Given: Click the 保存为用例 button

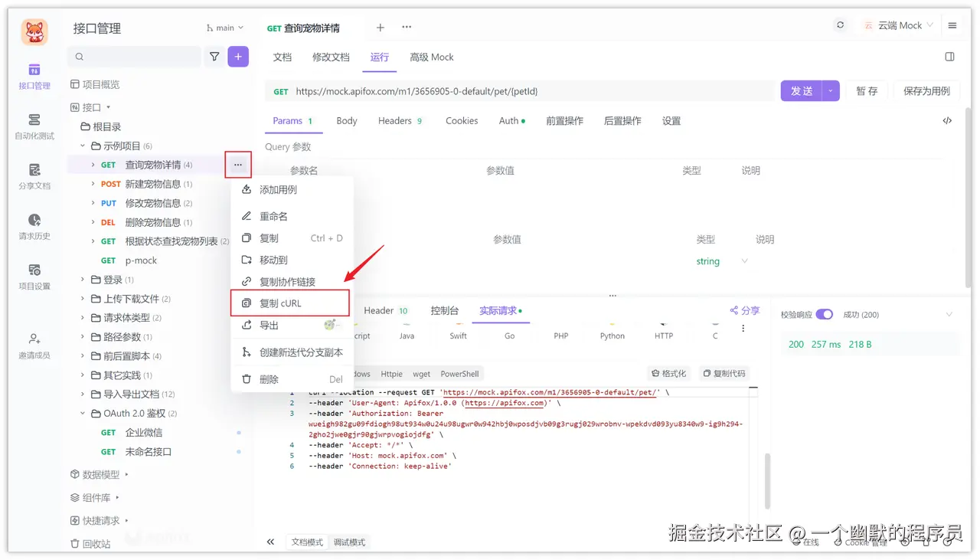Looking at the screenshot, I should (926, 90).
